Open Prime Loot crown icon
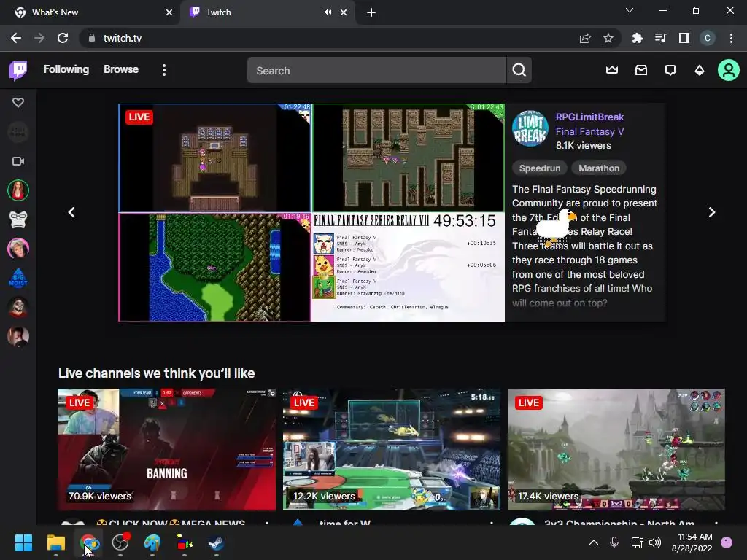The height and width of the screenshot is (560, 747). tap(612, 71)
